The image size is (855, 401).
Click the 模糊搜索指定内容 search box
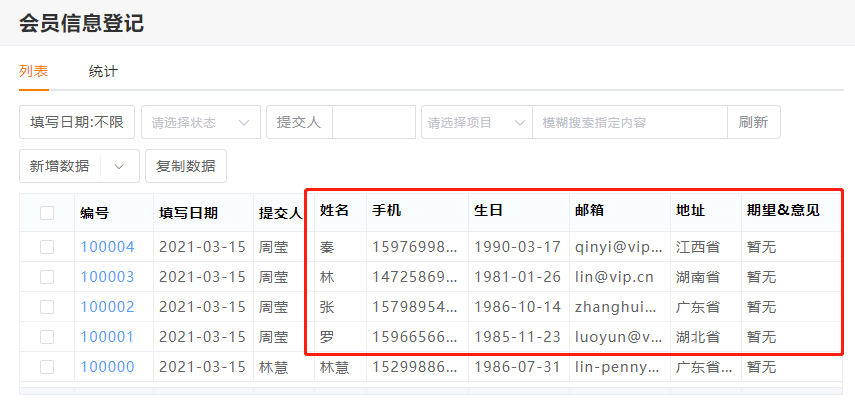click(629, 122)
